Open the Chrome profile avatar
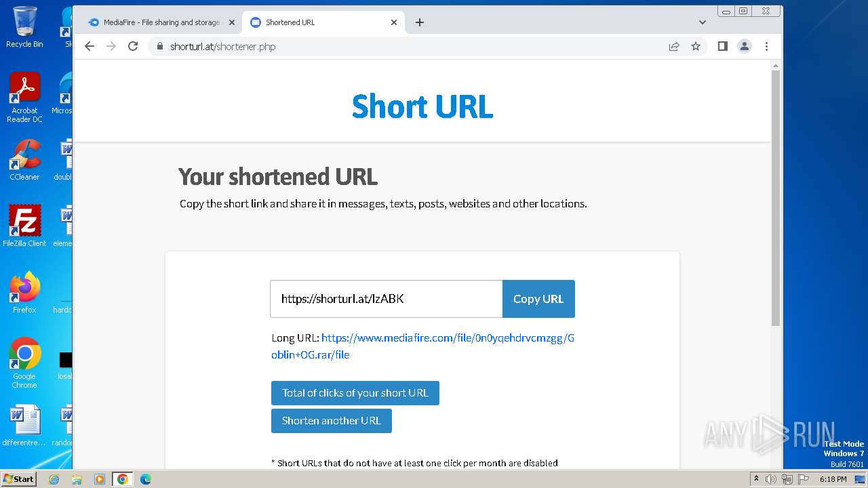 point(745,46)
